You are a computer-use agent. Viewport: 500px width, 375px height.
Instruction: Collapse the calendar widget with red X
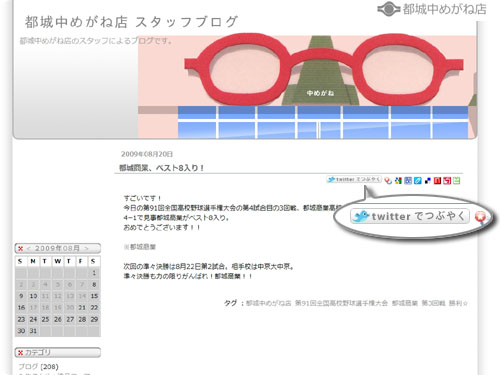pyautogui.click(x=21, y=249)
